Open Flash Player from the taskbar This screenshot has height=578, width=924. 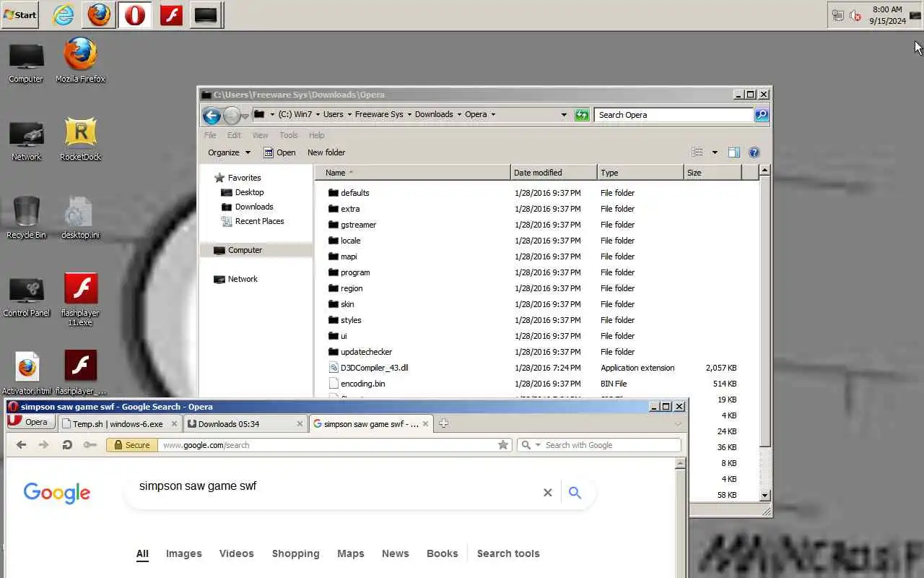tap(171, 14)
